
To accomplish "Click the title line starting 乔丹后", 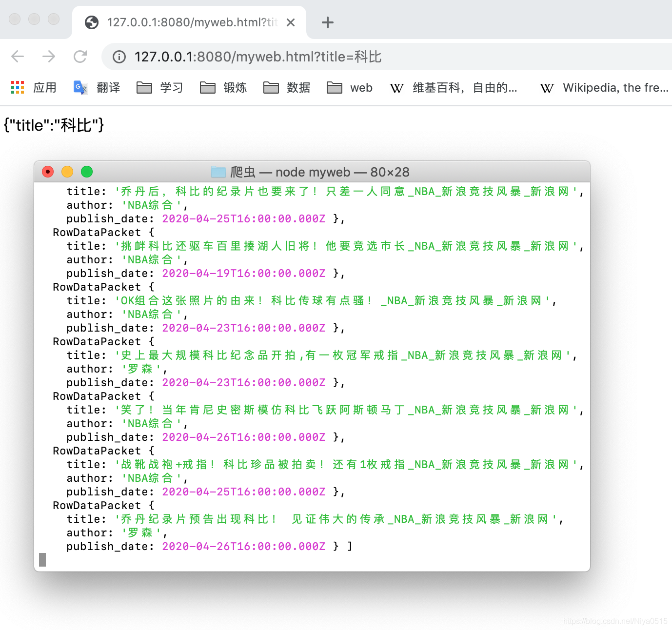I will pyautogui.click(x=325, y=192).
